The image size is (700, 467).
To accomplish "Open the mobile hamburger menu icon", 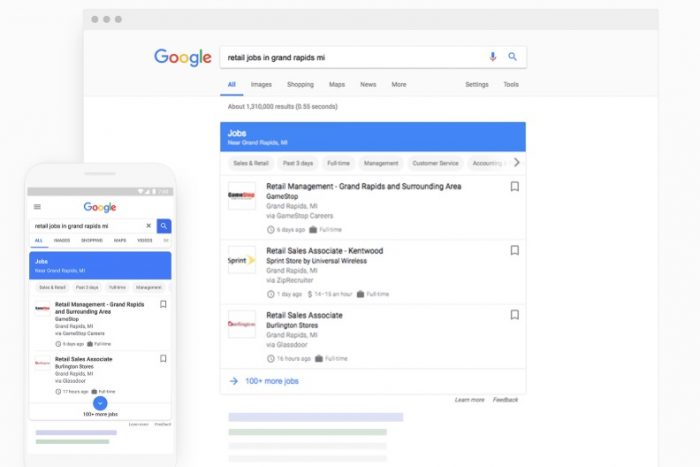I will (37, 207).
